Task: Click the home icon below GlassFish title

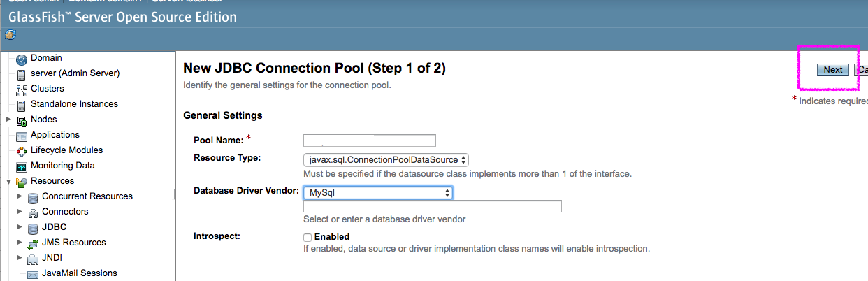Action: coord(10,34)
